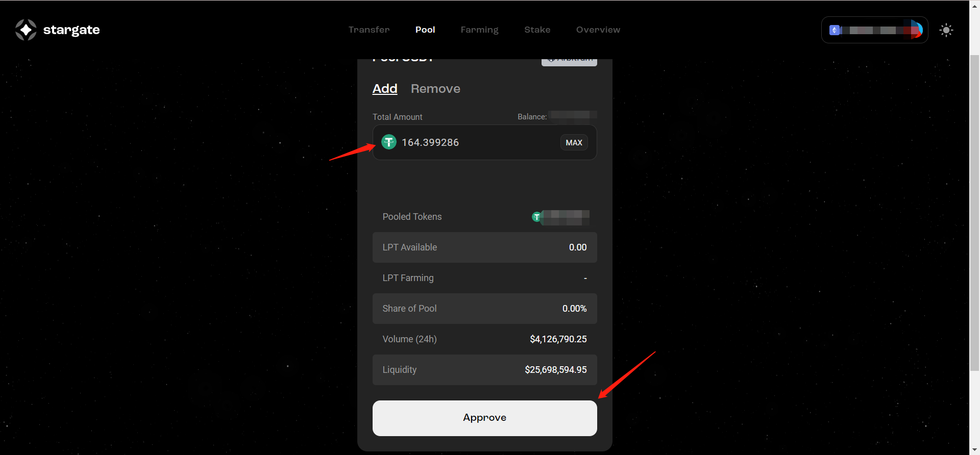Screen dimensions: 980x455
Task: Click the scrollbar down arrow
Action: point(974,450)
